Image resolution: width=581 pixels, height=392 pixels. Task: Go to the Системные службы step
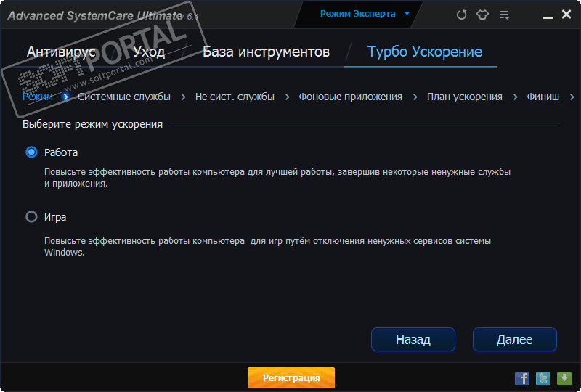(124, 97)
